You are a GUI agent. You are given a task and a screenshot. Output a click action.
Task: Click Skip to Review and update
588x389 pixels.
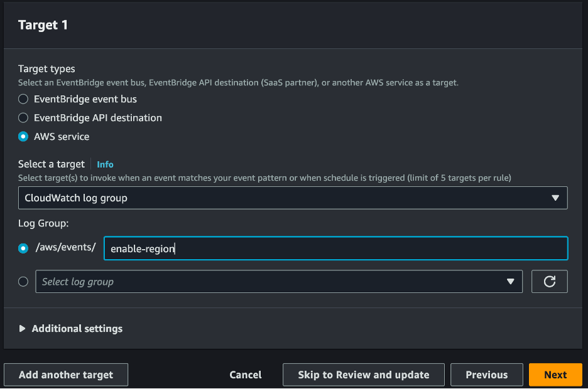tap(363, 375)
